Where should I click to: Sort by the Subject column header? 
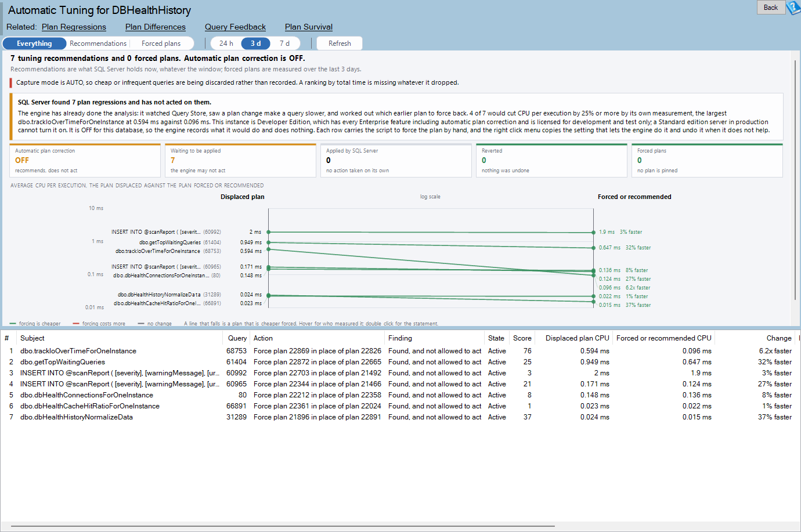coord(119,338)
